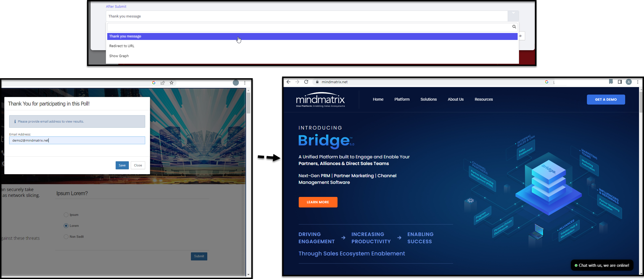
Task: Close the thank you poll dialog
Action: [138, 165]
